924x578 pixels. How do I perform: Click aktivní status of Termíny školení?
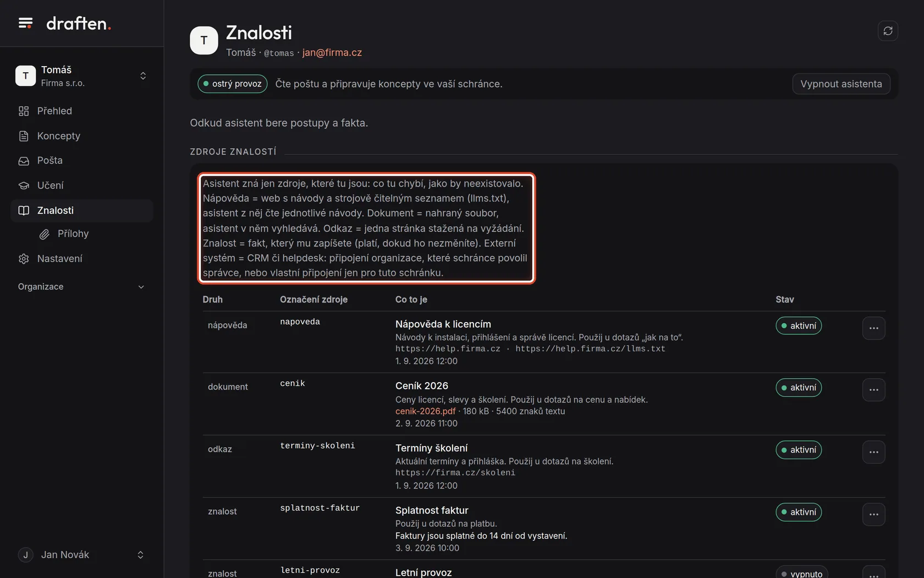pos(799,450)
